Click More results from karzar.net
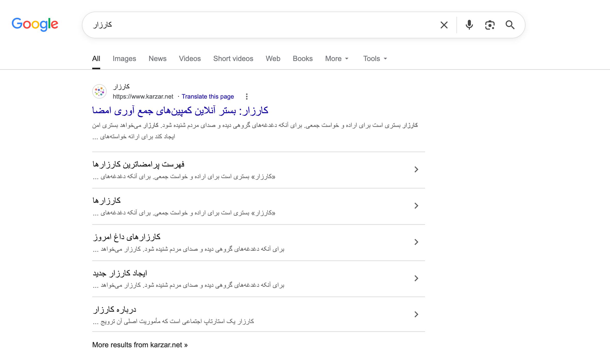The image size is (610, 364). pos(140,345)
